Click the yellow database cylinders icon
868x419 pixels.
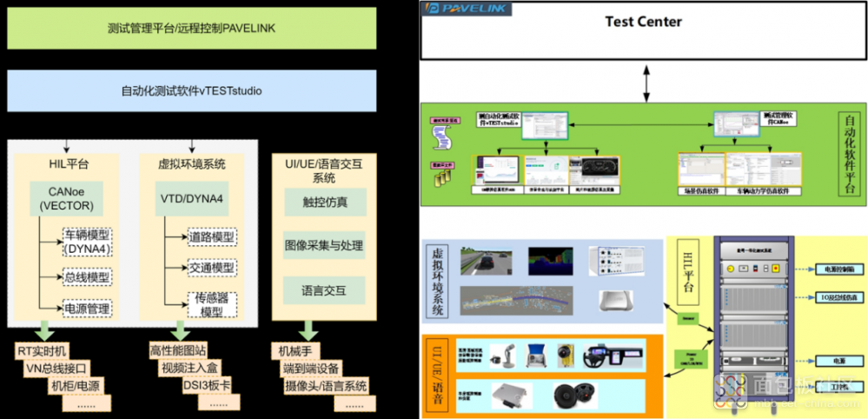444,178
